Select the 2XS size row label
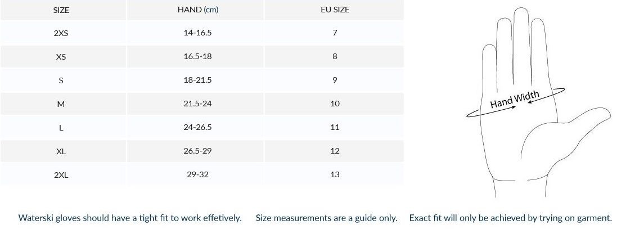Viewport: 644px width, 229px height. pos(61,33)
